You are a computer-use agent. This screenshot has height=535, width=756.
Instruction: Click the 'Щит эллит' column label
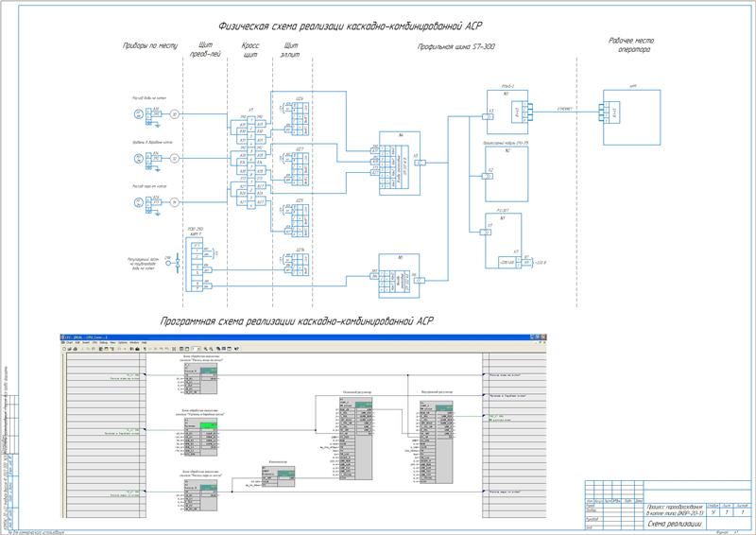tap(291, 50)
